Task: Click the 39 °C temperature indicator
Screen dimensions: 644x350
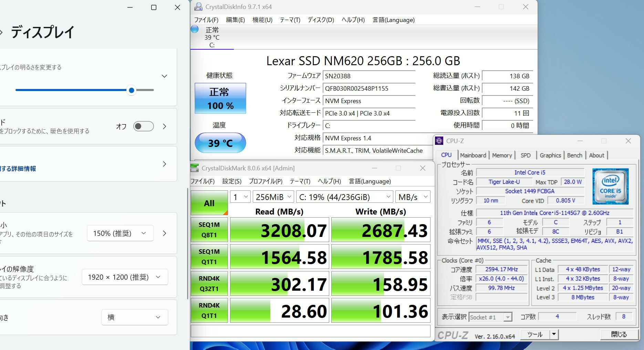Action: 220,143
